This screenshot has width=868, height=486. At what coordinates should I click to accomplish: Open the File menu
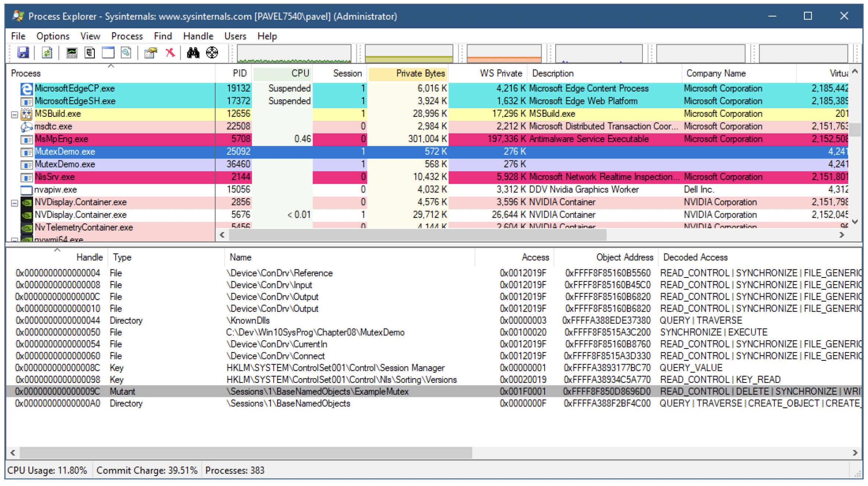18,36
